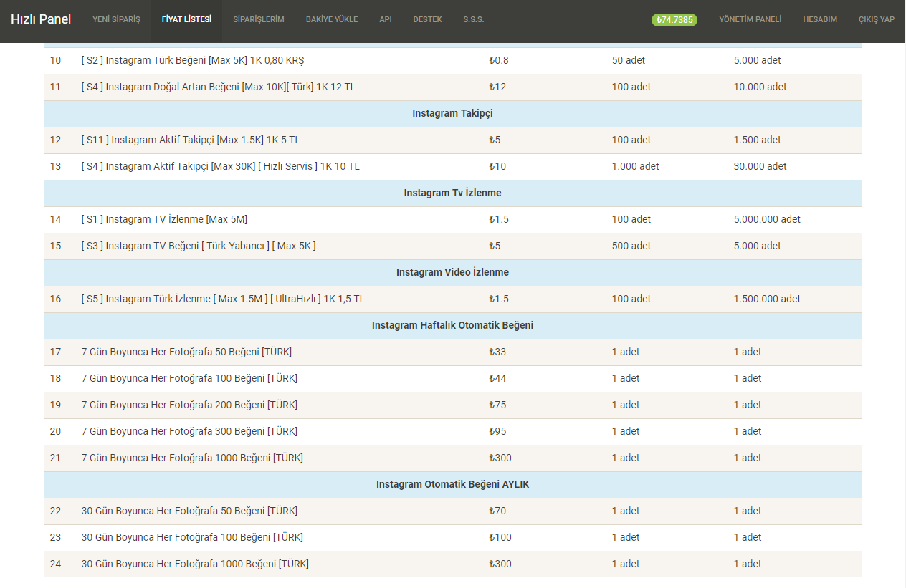Screen dimensions: 906x588
Task: Go to Hesabım account page
Action: (x=819, y=20)
